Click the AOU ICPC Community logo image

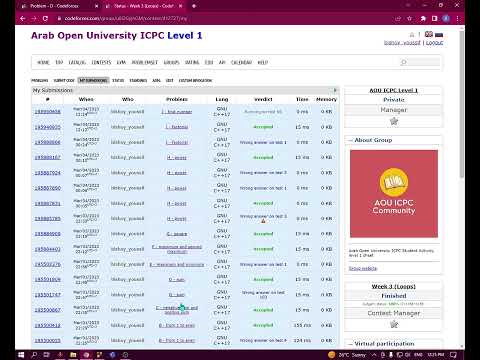[x=394, y=194]
